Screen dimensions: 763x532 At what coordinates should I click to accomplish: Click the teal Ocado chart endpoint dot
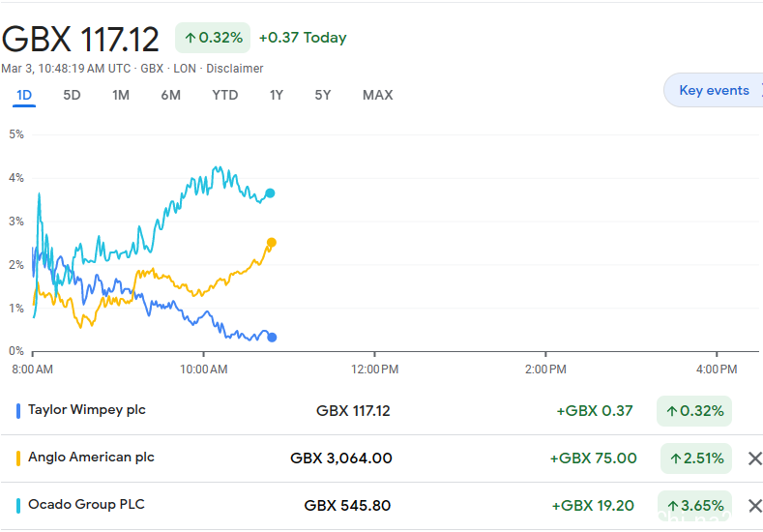[270, 193]
